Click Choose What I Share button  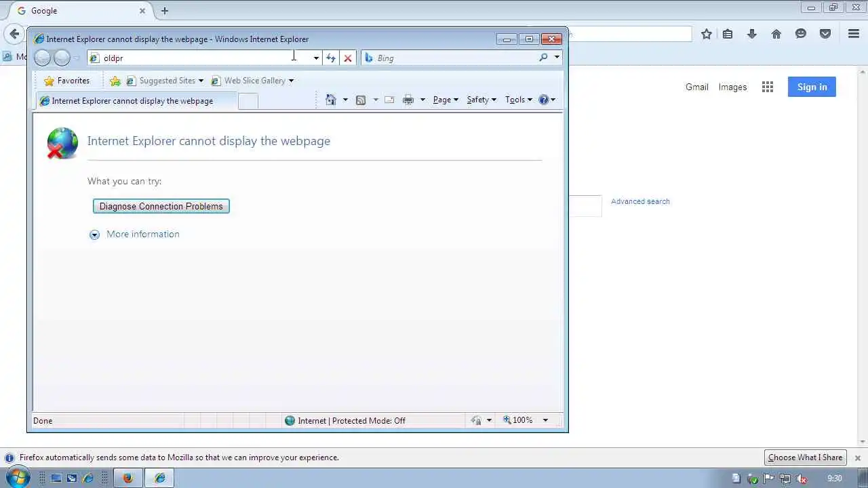[805, 457]
